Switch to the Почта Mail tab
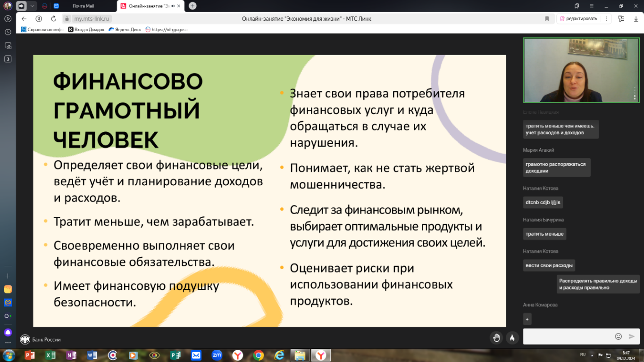Image resolution: width=644 pixels, height=362 pixels. tap(83, 6)
